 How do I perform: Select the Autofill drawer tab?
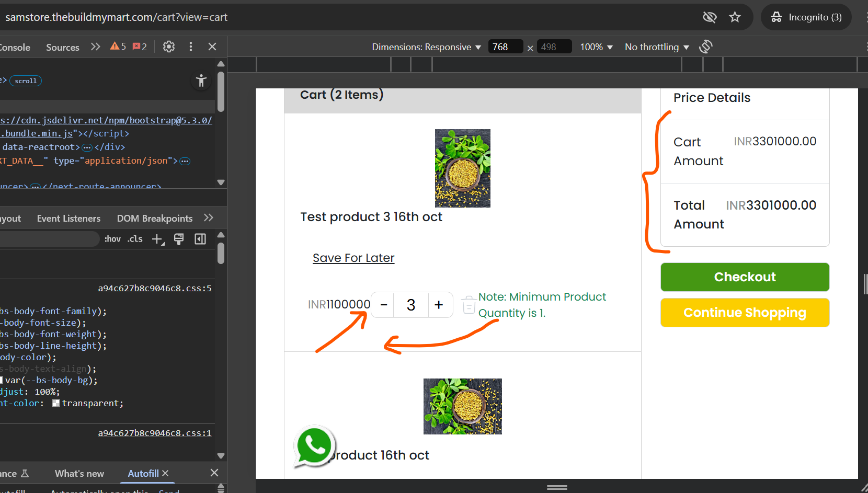pyautogui.click(x=143, y=473)
